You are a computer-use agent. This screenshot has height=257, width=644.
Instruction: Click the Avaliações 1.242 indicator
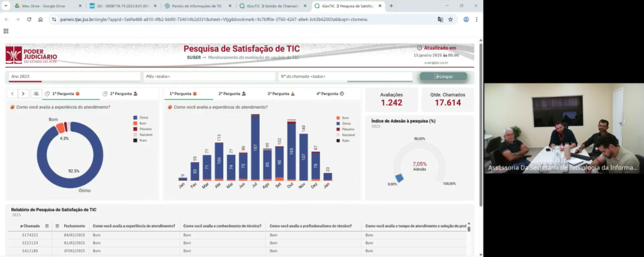(391, 100)
